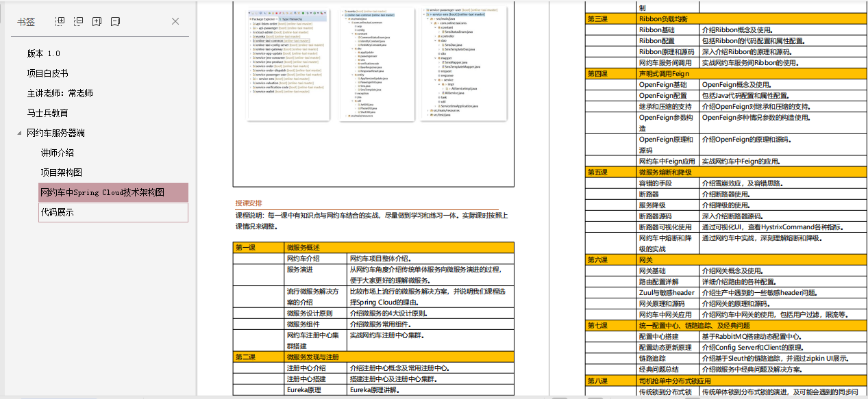Open the 版本 1.0 bookmark
The image size is (868, 399).
[44, 53]
